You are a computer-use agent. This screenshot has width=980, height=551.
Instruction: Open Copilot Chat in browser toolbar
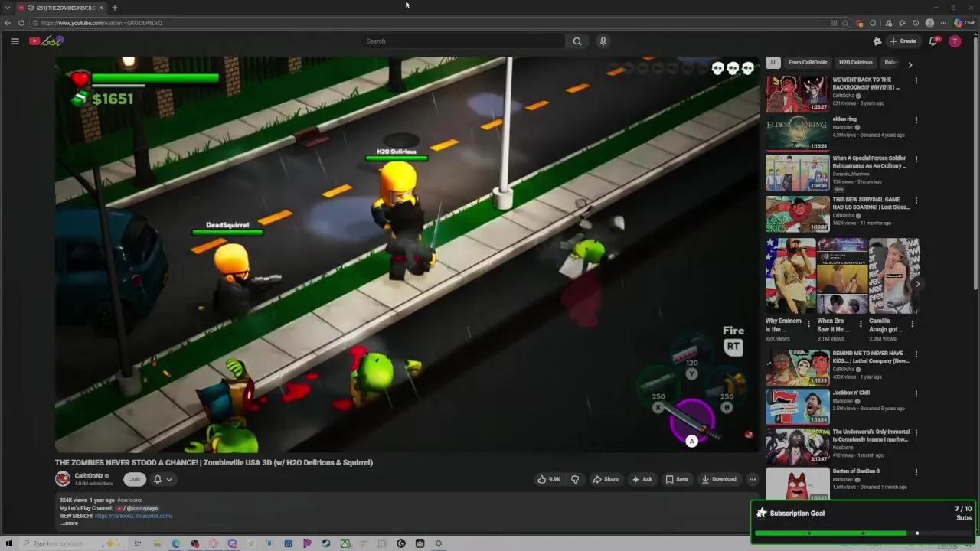pyautogui.click(x=964, y=23)
